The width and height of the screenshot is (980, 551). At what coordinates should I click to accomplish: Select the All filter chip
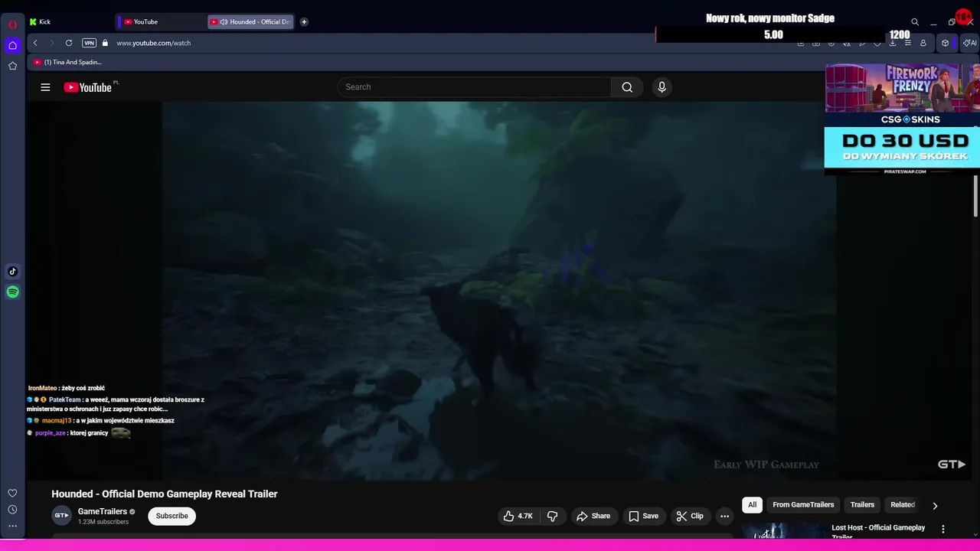click(x=752, y=505)
